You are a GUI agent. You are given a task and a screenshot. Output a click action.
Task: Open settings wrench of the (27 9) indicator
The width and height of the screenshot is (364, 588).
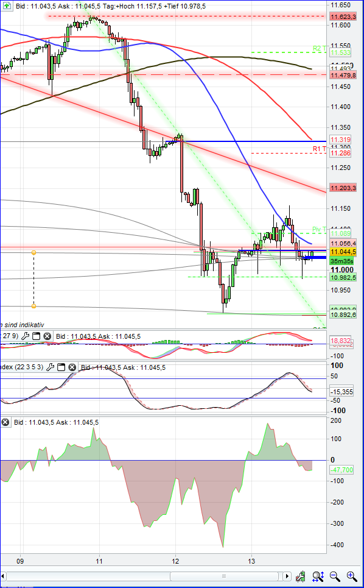coord(25,336)
